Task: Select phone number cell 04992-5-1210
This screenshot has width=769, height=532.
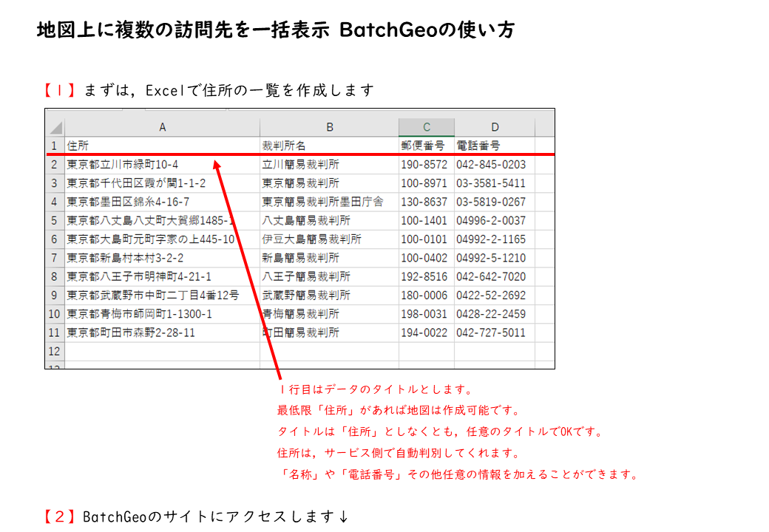Action: pyautogui.click(x=495, y=258)
